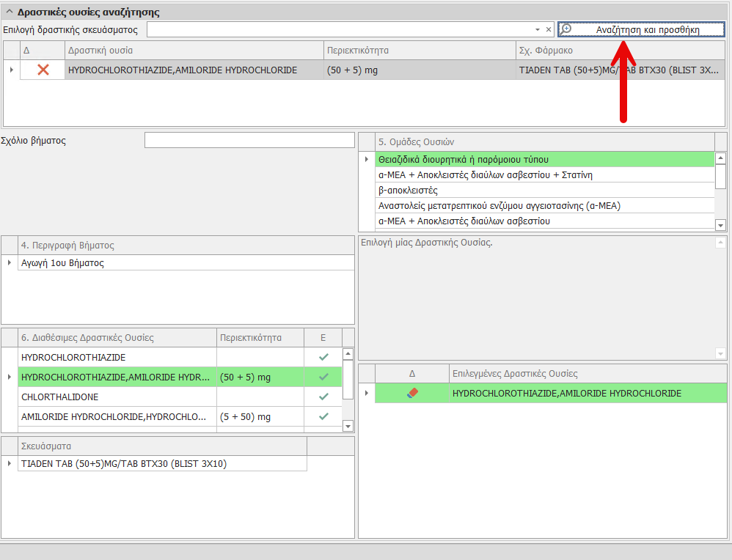Click the Δραστική ουσία column header
The height and width of the screenshot is (560, 732).
click(194, 51)
